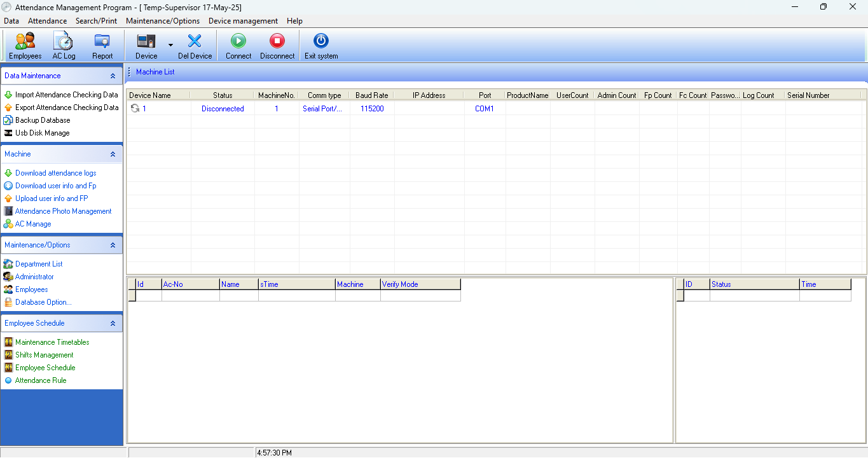868x458 pixels.
Task: Open the Employees toolbar icon
Action: 25,42
